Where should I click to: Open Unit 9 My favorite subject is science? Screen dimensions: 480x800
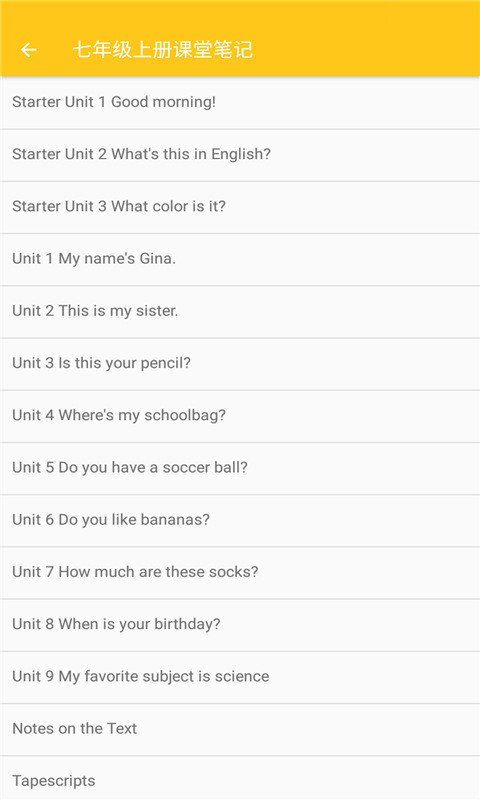pyautogui.click(x=240, y=677)
